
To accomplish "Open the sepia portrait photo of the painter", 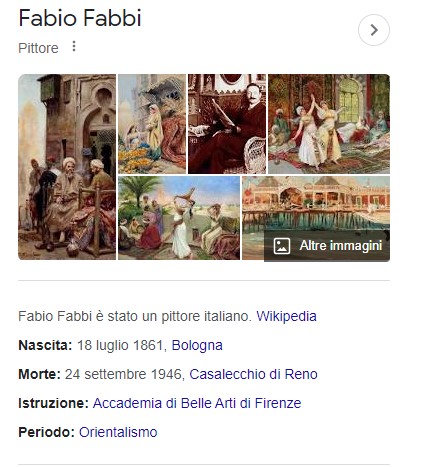I will click(227, 124).
